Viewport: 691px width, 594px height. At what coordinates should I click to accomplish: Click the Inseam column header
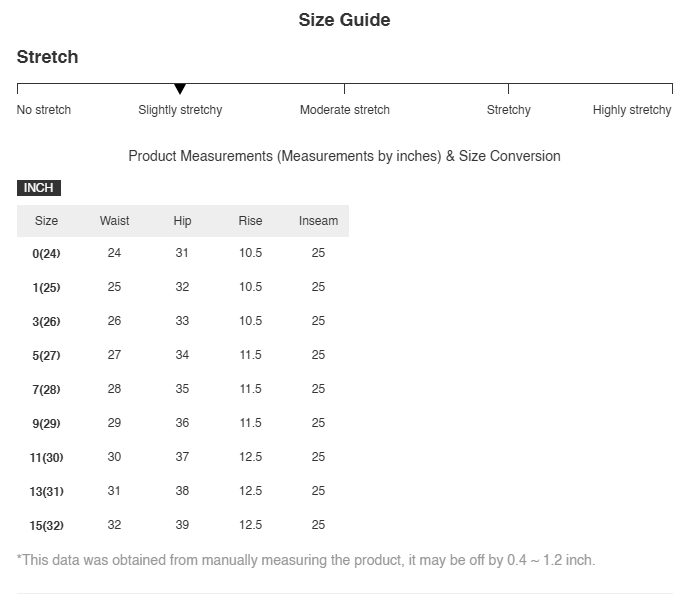point(318,221)
